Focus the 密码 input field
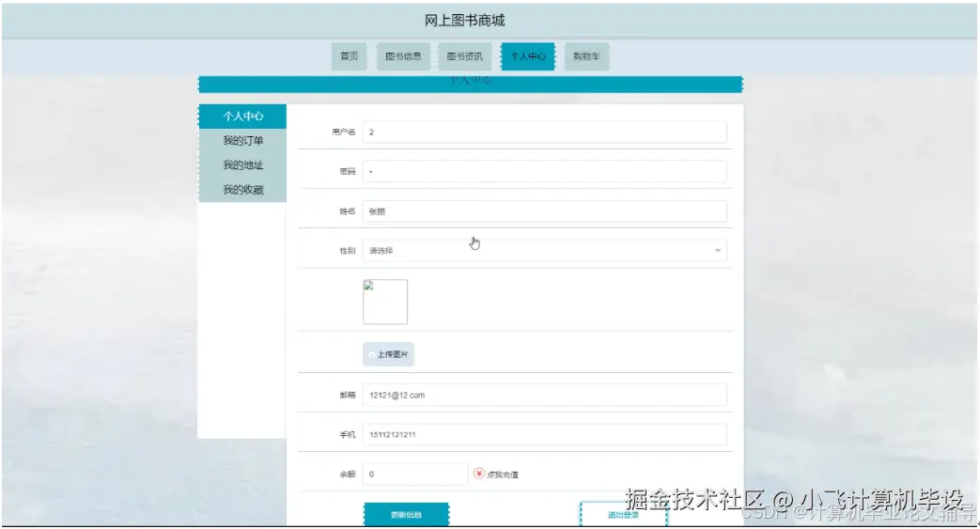This screenshot has width=980, height=529. 544,171
